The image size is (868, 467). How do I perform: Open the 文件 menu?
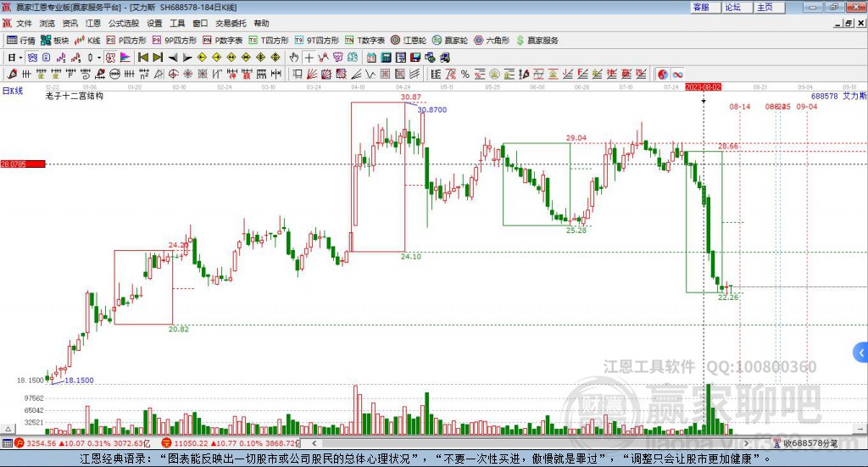(24, 23)
